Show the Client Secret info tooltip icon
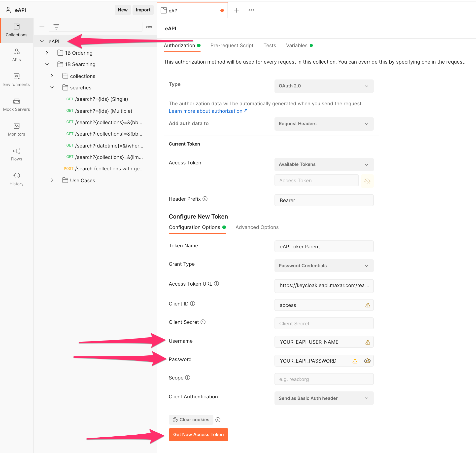The image size is (476, 453). [x=203, y=322]
